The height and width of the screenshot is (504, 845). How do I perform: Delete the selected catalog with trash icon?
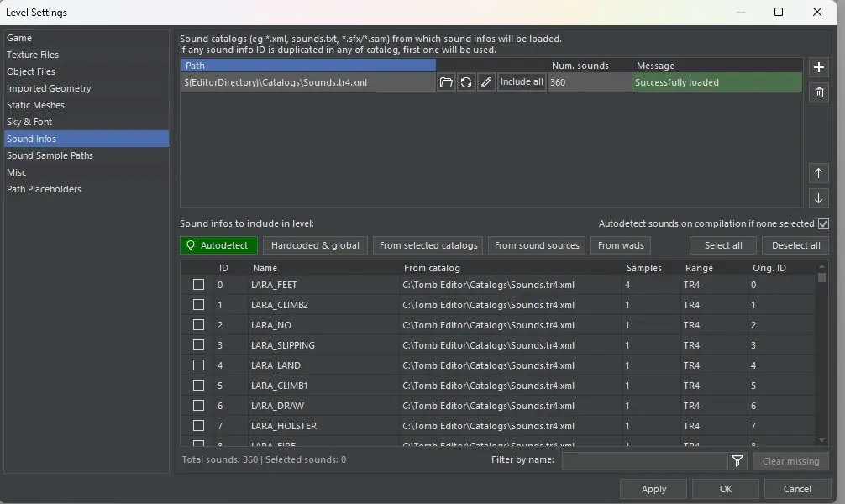(819, 92)
